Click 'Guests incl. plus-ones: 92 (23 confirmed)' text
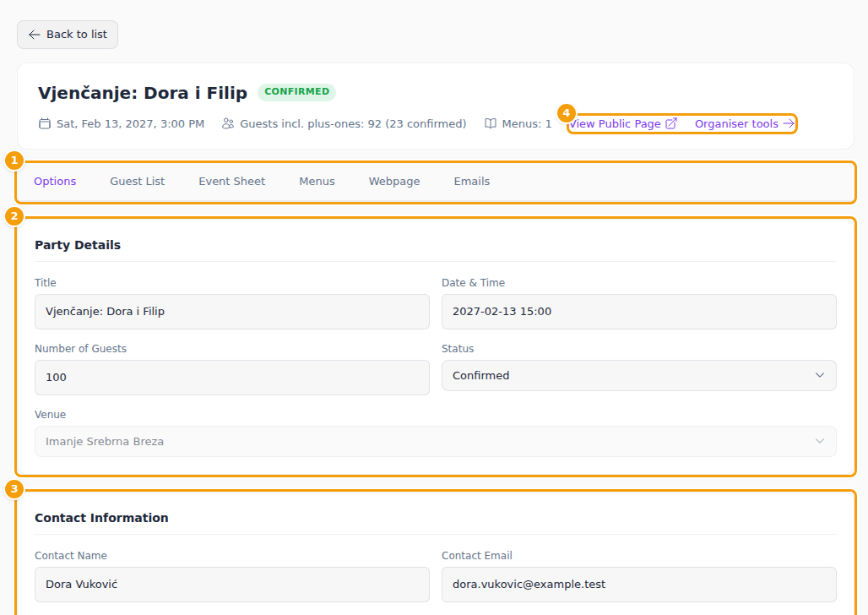Screen dimensions: 868x615 [353, 123]
